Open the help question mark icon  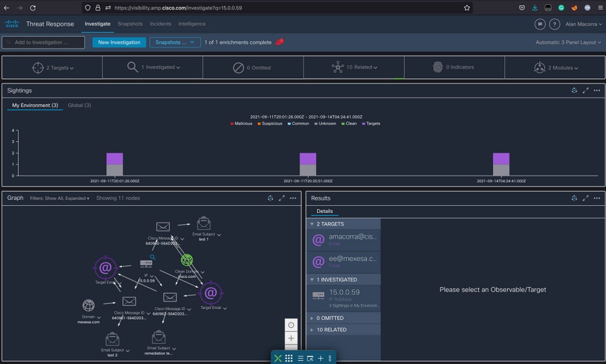554,24
